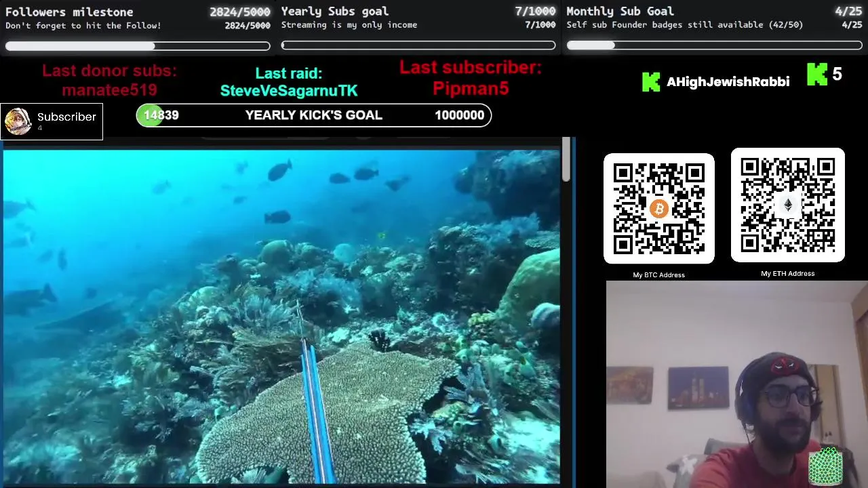868x488 pixels.
Task: Click the "Last donor subs:" label
Action: [x=109, y=71]
